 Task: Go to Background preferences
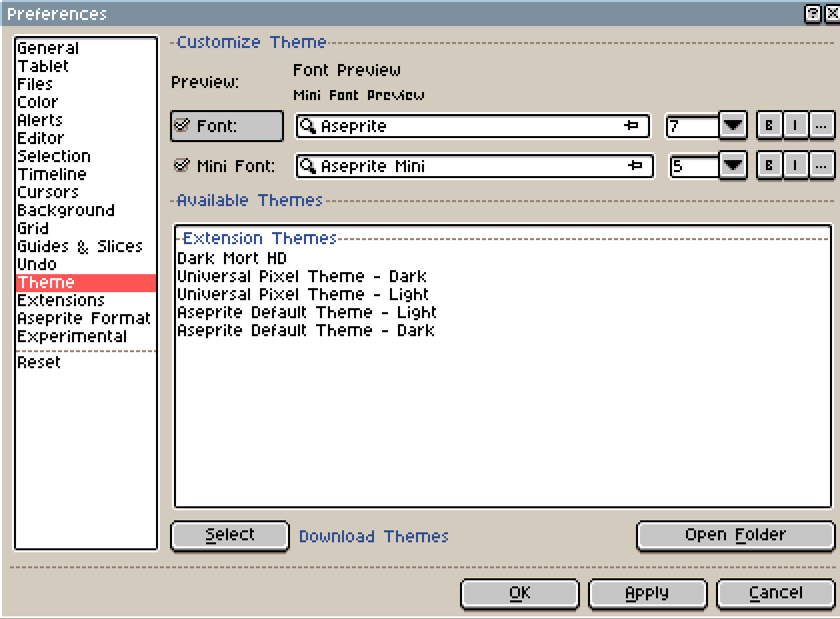coord(86,210)
